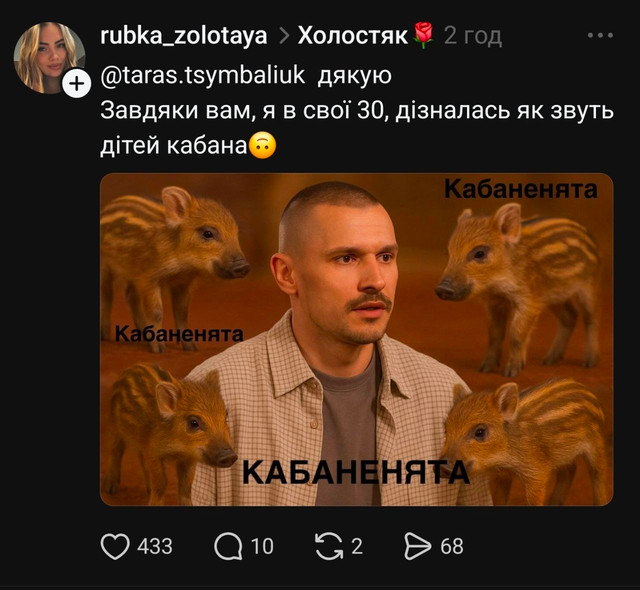640x590 pixels.
Task: Click the upside-down smiley emoji
Action: coord(262,146)
